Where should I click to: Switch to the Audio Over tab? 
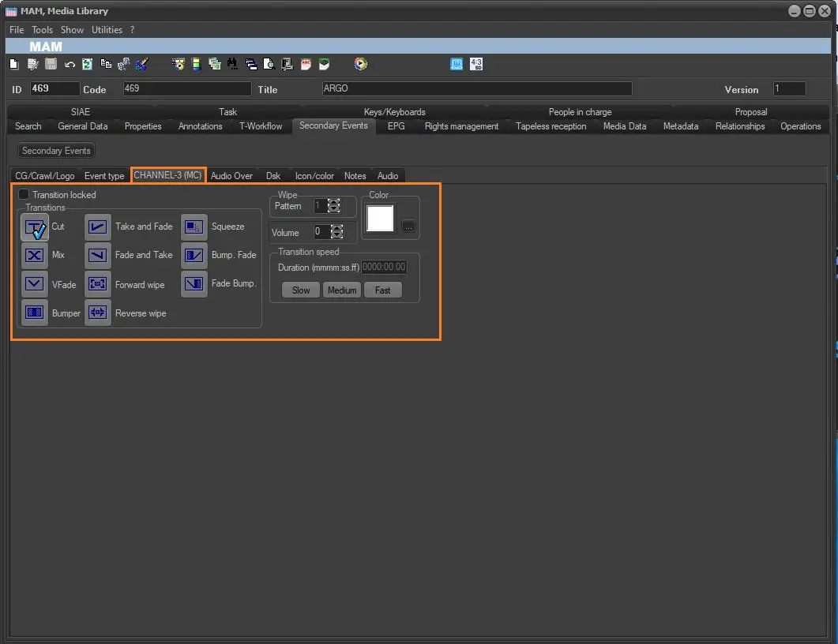click(231, 176)
